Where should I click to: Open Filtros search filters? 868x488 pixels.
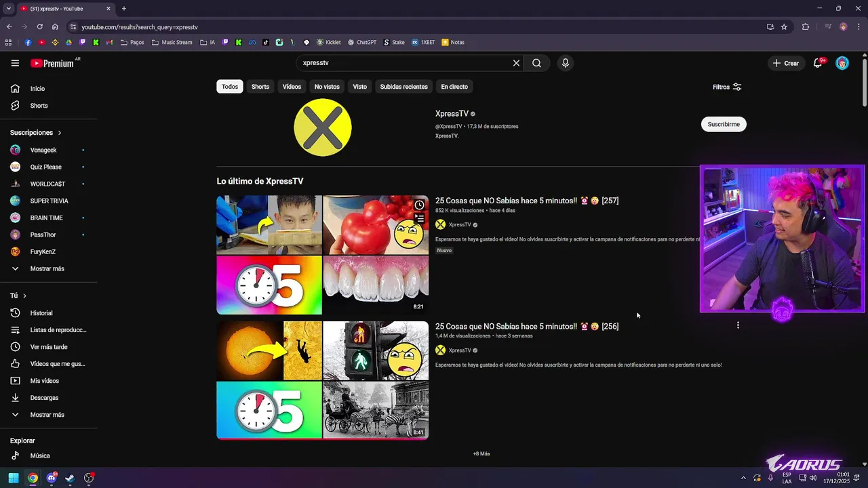[x=727, y=87]
